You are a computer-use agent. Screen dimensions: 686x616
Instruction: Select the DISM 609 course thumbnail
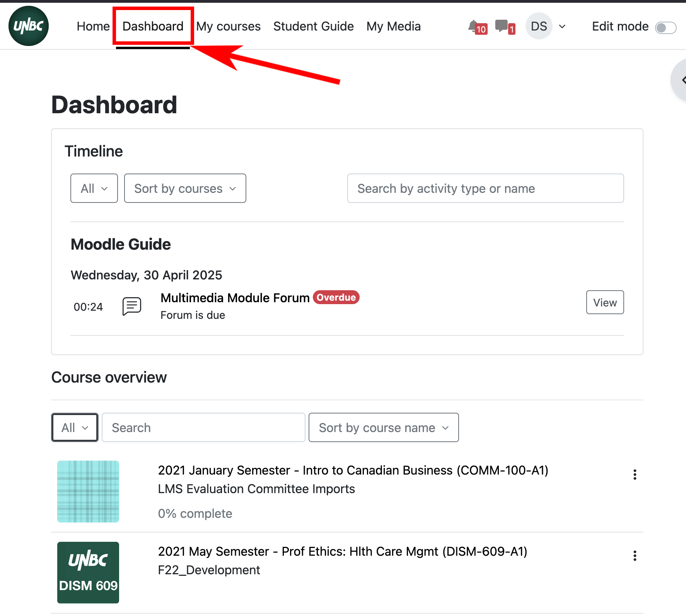click(88, 572)
